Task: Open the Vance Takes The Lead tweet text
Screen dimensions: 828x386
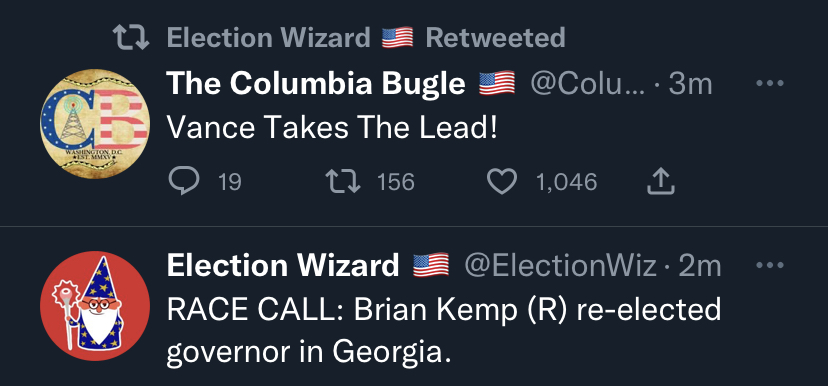Action: pyautogui.click(x=332, y=128)
